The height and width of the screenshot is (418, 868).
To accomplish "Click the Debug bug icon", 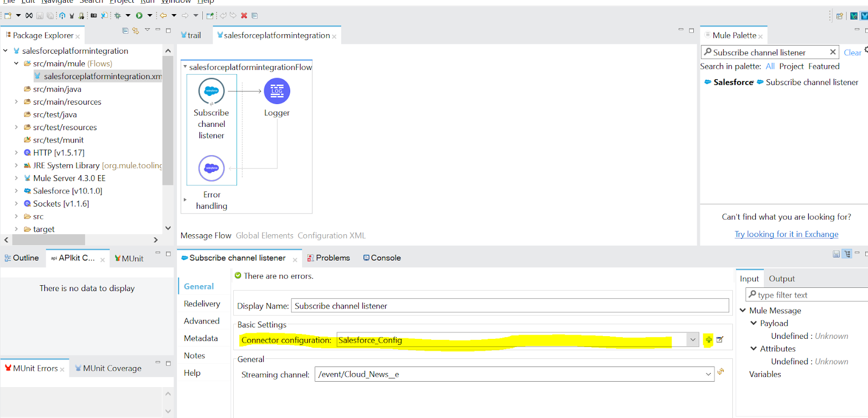I will (x=117, y=16).
